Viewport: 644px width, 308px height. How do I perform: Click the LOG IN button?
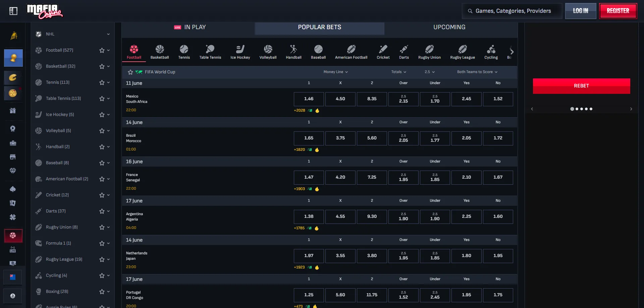pos(581,11)
